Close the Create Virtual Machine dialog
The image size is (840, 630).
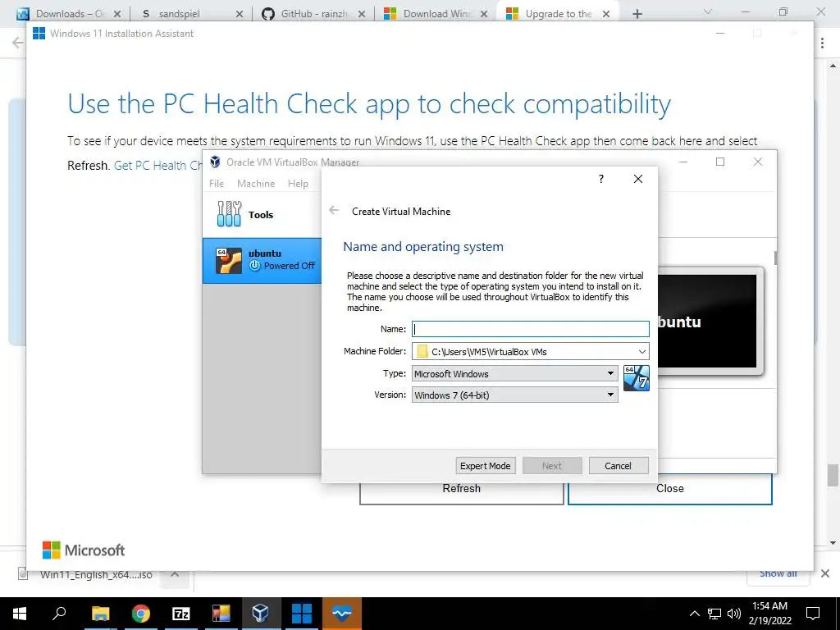pyautogui.click(x=637, y=179)
